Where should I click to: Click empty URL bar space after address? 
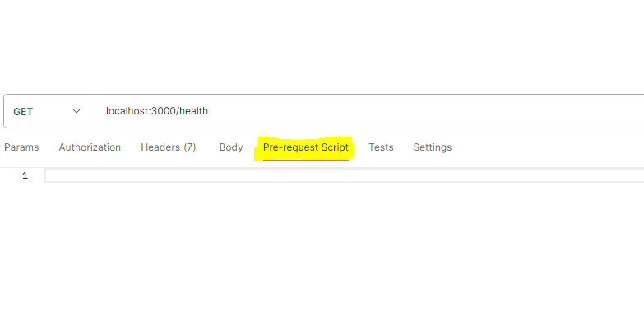[423, 111]
